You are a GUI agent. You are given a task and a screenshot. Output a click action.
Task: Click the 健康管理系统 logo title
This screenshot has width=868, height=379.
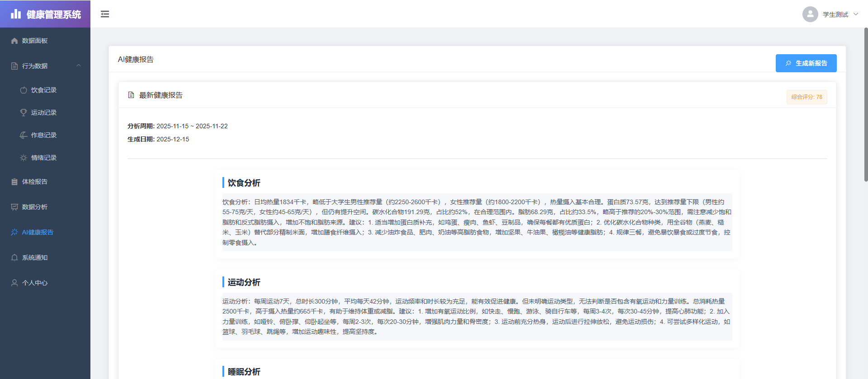[54, 14]
